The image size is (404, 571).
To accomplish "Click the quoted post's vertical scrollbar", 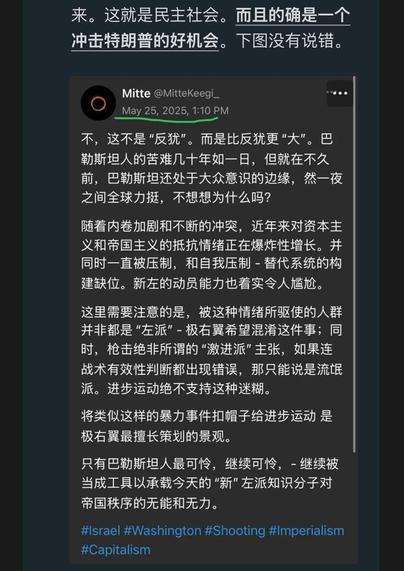I will [354, 264].
